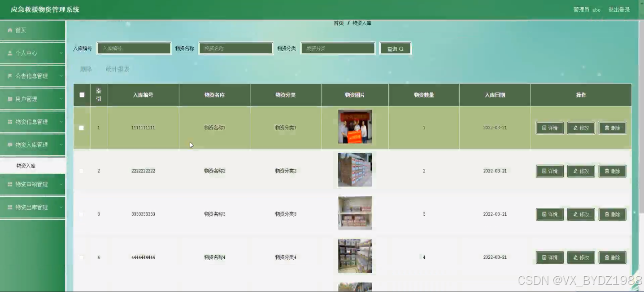Collapse the 物资入库管理 menu arrow
Screen dimensions: 644x292
pyautogui.click(x=61, y=145)
